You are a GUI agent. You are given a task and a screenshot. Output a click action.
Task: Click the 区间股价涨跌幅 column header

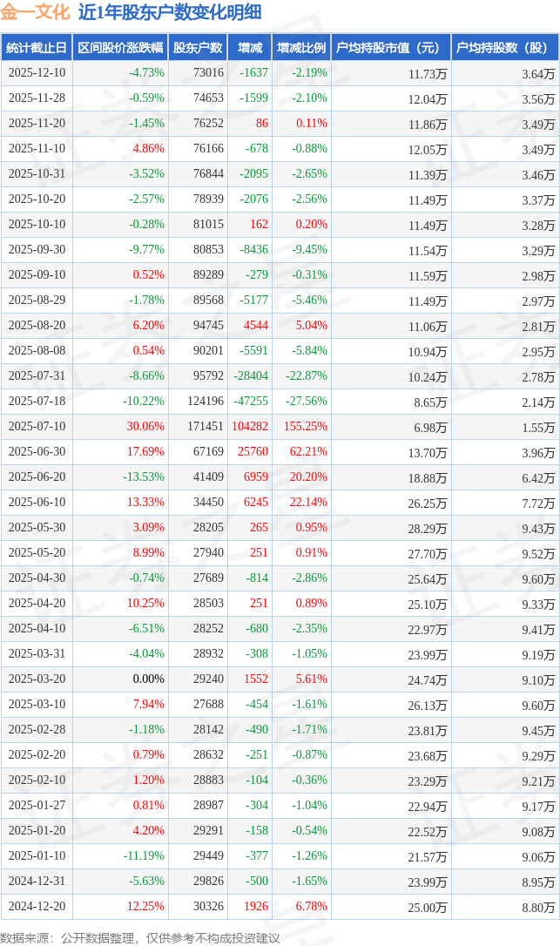[119, 48]
